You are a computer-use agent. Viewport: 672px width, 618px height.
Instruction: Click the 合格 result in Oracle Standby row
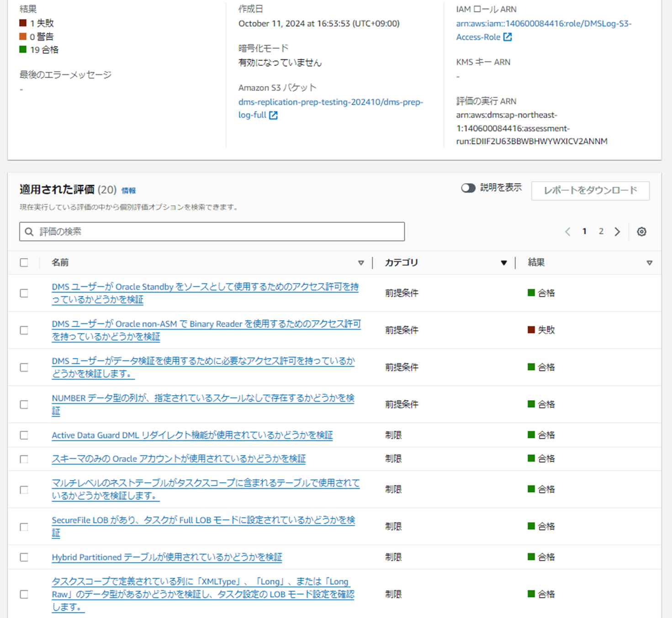[541, 293]
